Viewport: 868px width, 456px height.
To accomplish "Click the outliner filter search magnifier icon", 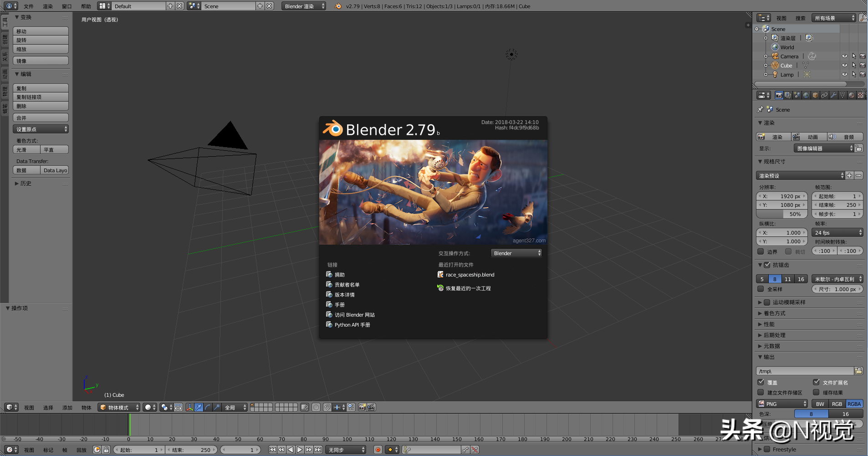I will (x=863, y=18).
